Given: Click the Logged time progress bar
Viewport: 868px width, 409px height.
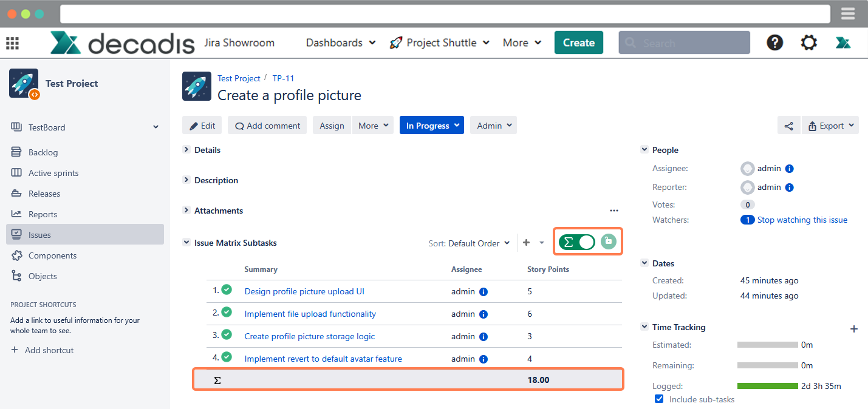Looking at the screenshot, I should point(767,386).
